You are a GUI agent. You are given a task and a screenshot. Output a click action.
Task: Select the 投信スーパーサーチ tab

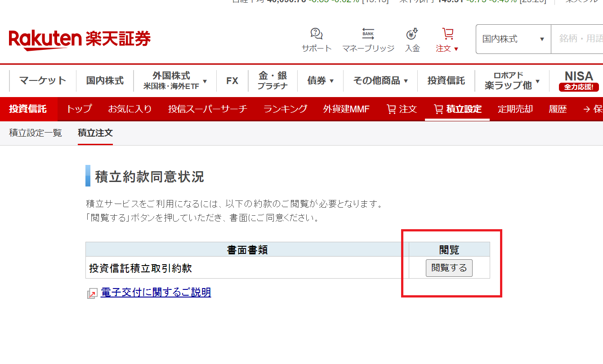[x=207, y=109]
